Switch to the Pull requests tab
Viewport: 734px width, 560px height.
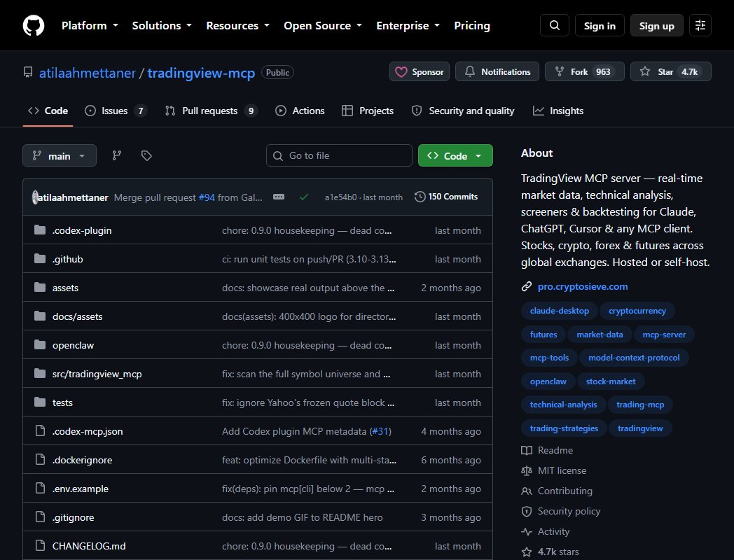click(211, 111)
